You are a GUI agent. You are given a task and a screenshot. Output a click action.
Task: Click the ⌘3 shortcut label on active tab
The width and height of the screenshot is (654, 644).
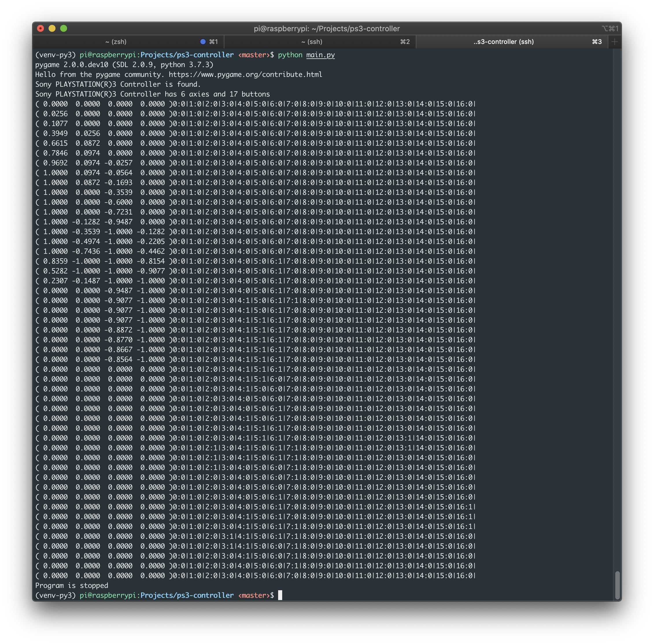596,42
